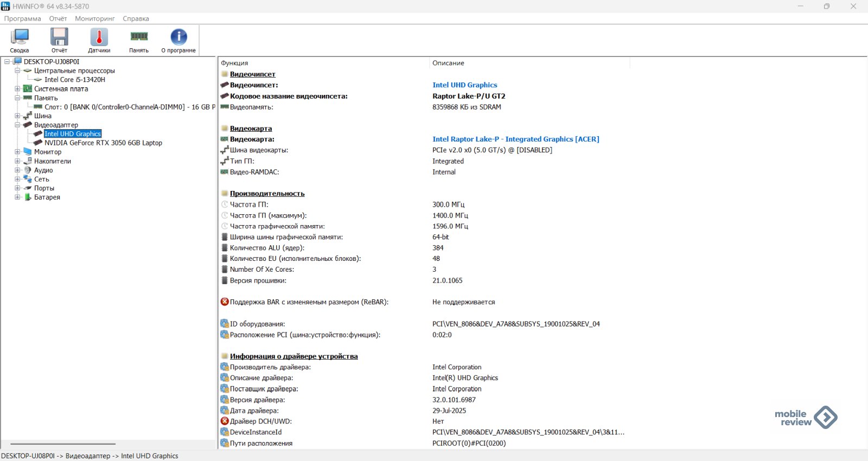Click Intel Raptor Lake-P Integrated Graphics link
This screenshot has height=461, width=868.
[x=515, y=139]
